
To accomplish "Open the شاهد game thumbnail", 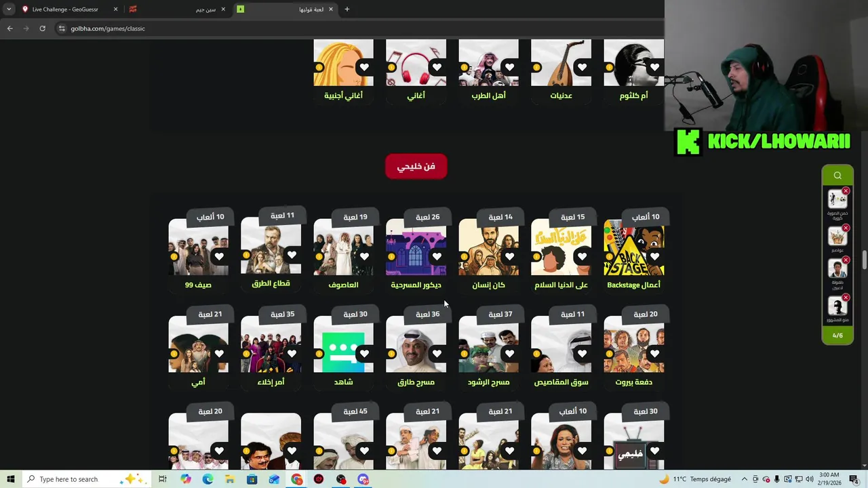I will pyautogui.click(x=343, y=344).
